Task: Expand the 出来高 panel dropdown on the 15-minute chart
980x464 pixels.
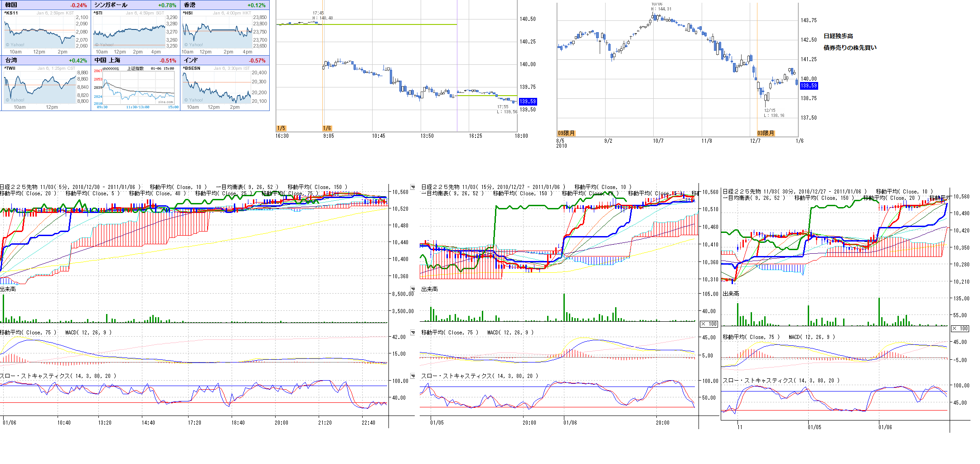Action: [413, 289]
